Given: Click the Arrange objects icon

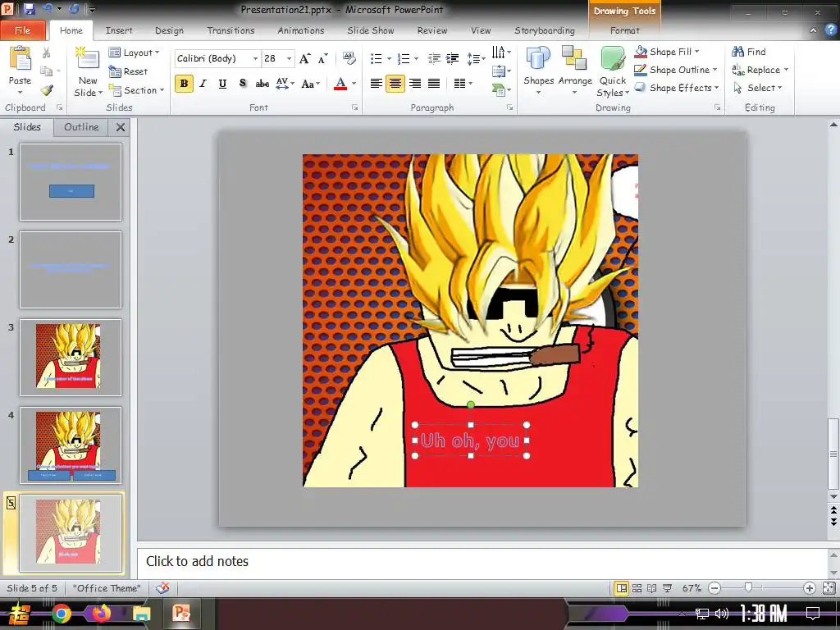Looking at the screenshot, I should click(x=574, y=67).
